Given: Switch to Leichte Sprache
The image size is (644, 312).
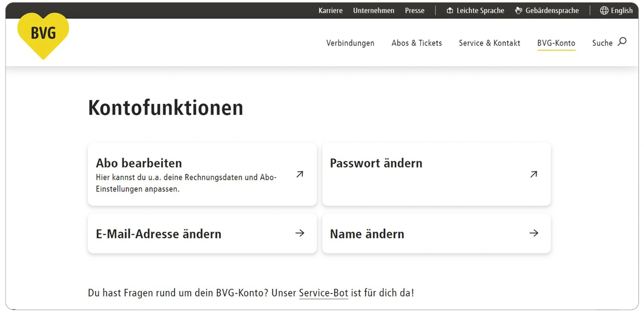Looking at the screenshot, I should pos(480,11).
